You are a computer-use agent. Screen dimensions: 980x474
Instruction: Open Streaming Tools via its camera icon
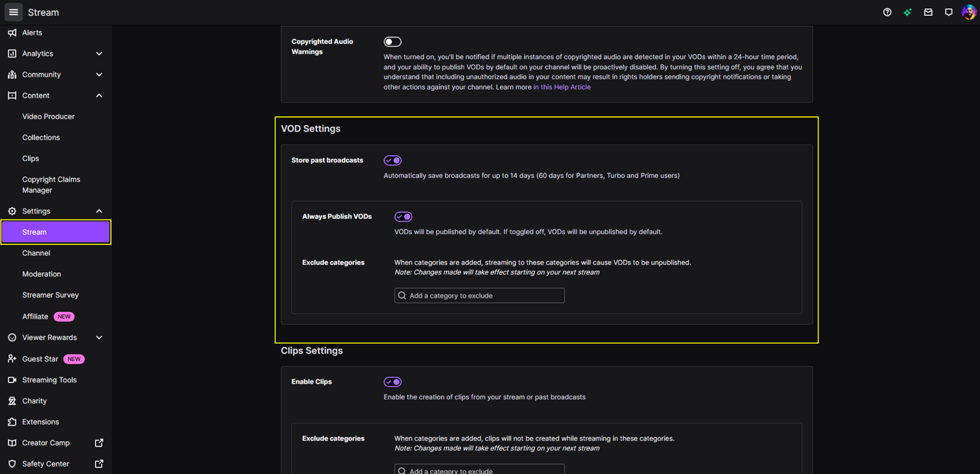12,380
